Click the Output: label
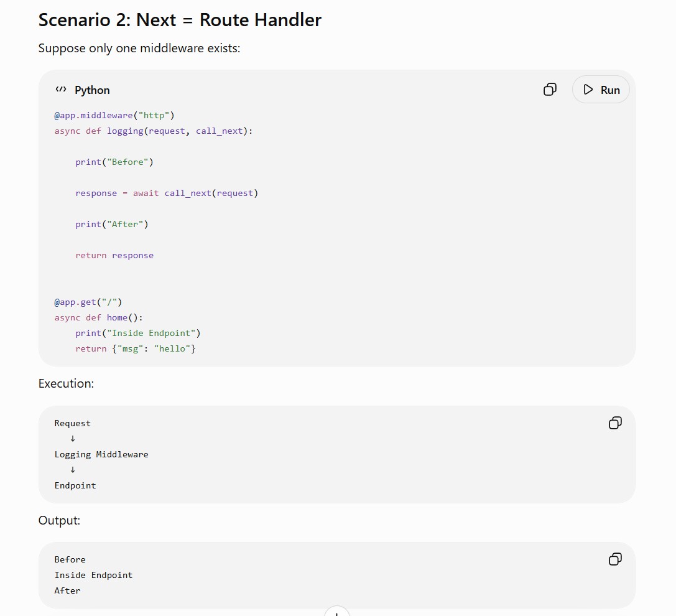 (59, 520)
